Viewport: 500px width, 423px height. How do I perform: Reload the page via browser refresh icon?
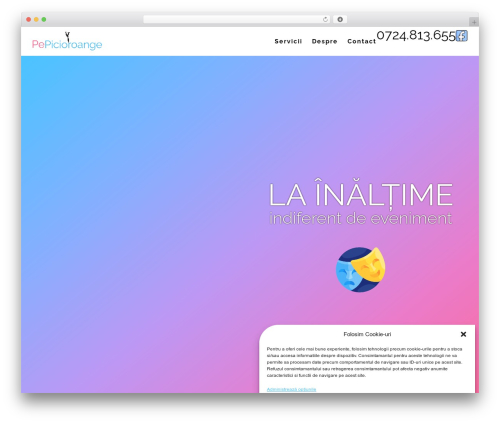click(x=325, y=20)
